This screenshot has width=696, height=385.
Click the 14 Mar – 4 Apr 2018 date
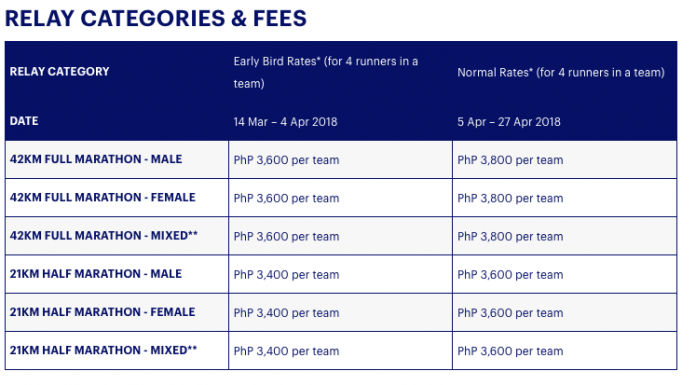point(285,122)
